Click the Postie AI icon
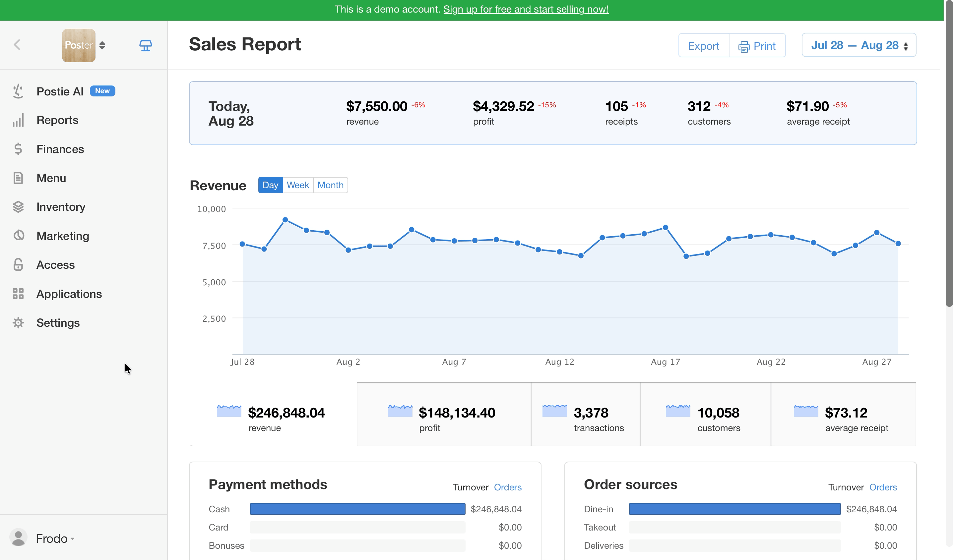This screenshot has width=955, height=560. point(18,91)
